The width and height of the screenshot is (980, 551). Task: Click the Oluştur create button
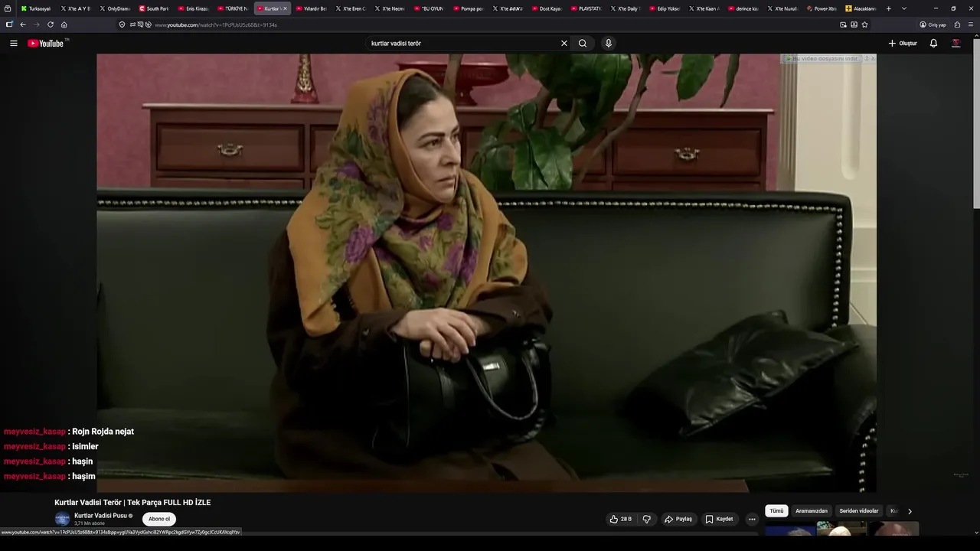(x=903, y=44)
